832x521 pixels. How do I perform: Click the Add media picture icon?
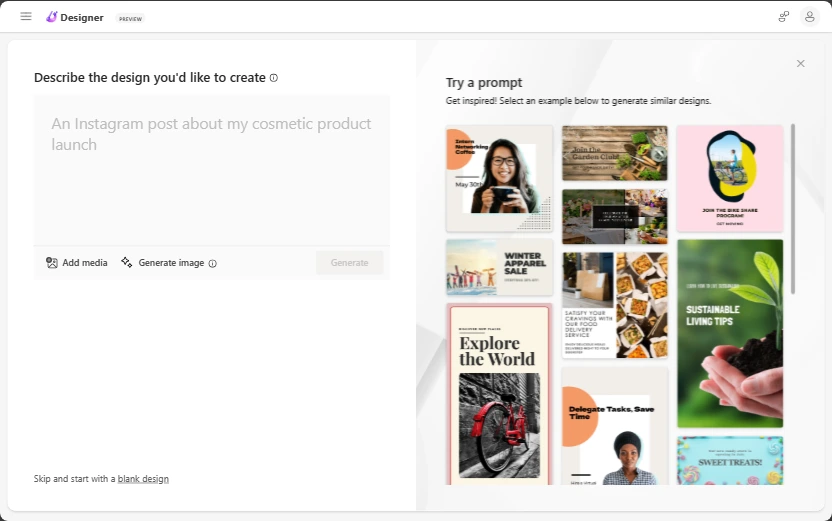click(x=51, y=263)
